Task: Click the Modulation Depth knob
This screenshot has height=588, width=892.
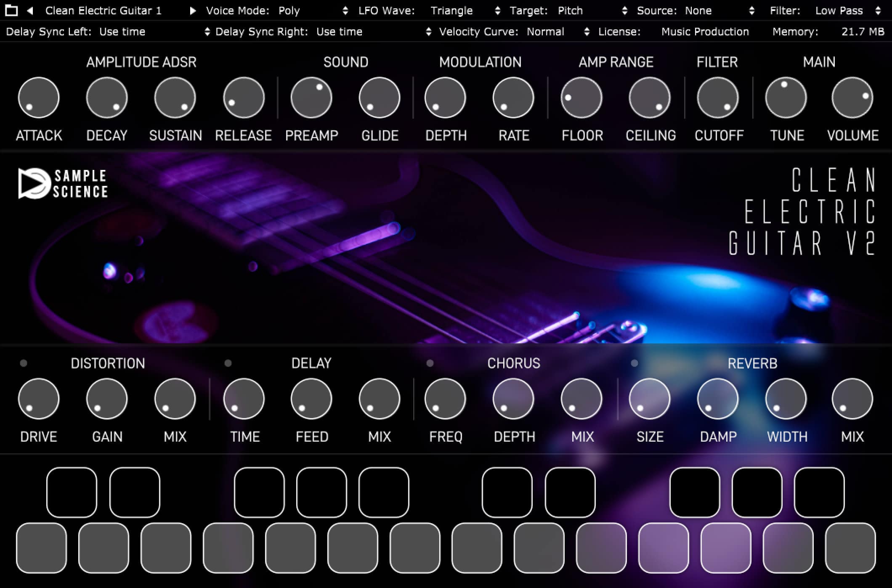Action: point(445,98)
